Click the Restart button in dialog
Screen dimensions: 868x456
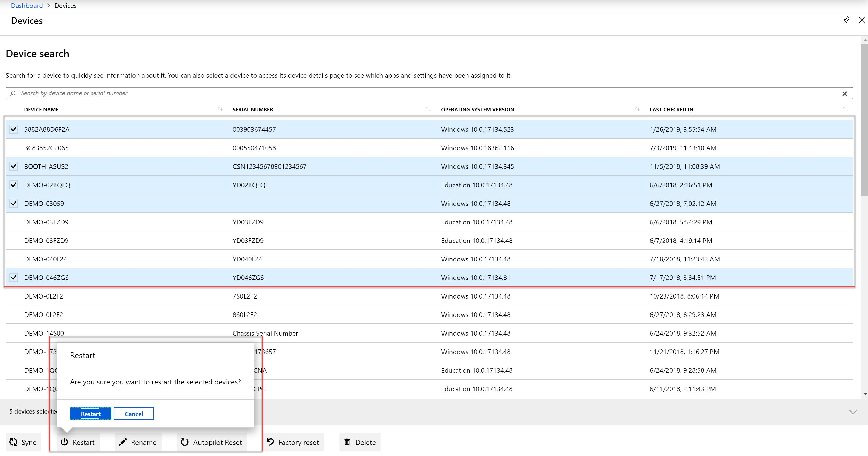[91, 414]
